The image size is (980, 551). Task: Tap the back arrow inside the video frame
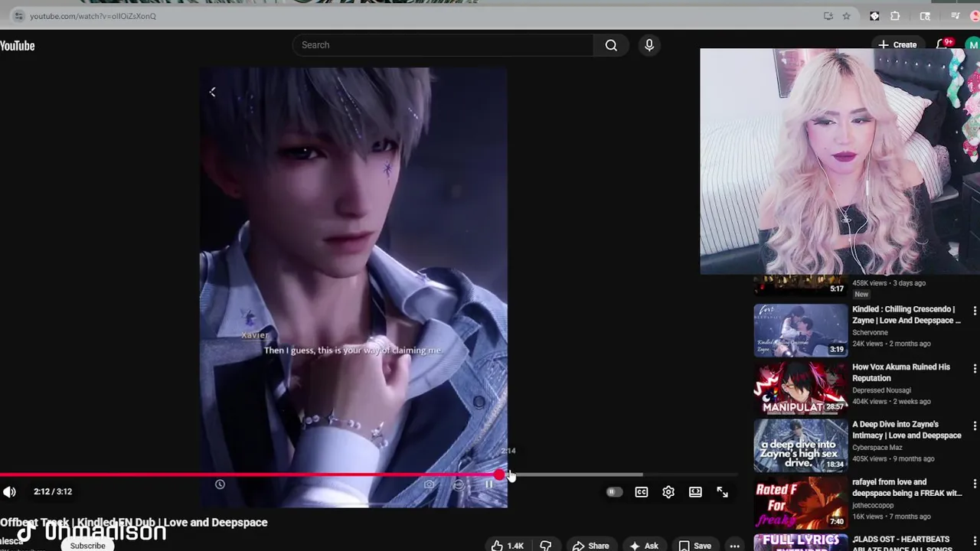[x=213, y=92]
